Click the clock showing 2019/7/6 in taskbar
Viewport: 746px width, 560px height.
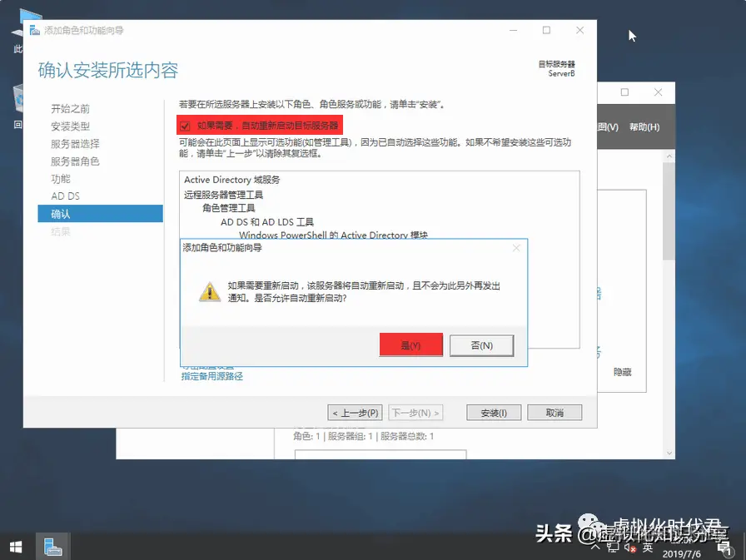click(x=682, y=551)
